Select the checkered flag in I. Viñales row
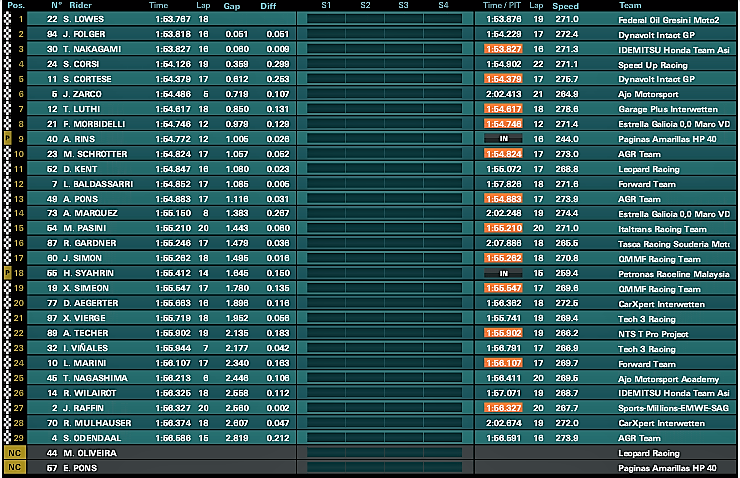Viewport: 740px width, 478px height. [8, 348]
